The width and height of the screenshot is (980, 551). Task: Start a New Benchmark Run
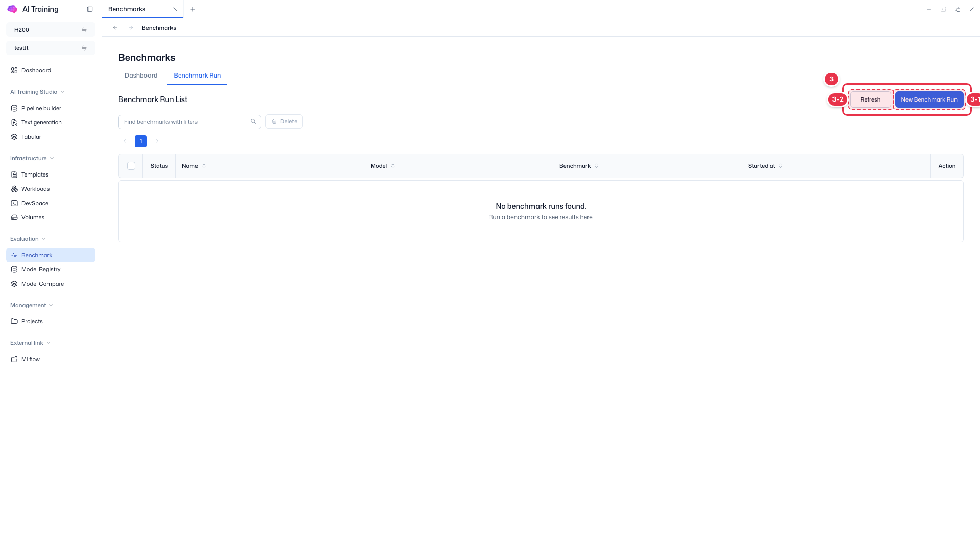click(929, 99)
